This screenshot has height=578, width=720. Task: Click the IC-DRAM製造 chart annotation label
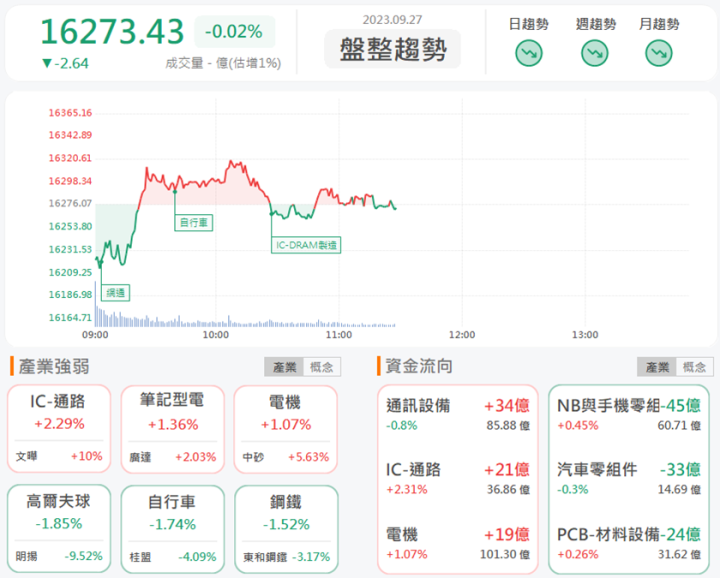click(306, 244)
